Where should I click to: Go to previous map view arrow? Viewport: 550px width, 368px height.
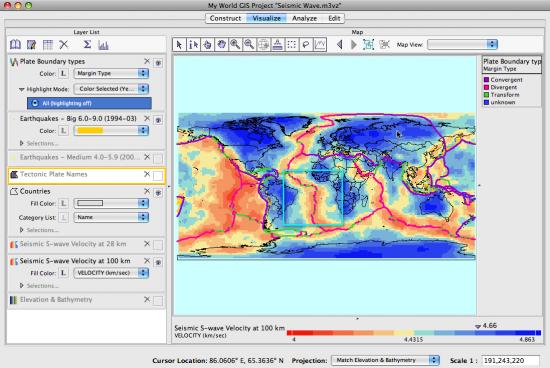tap(339, 45)
